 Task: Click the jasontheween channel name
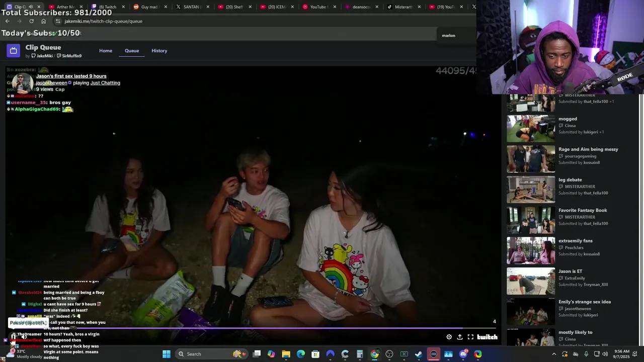point(51,82)
